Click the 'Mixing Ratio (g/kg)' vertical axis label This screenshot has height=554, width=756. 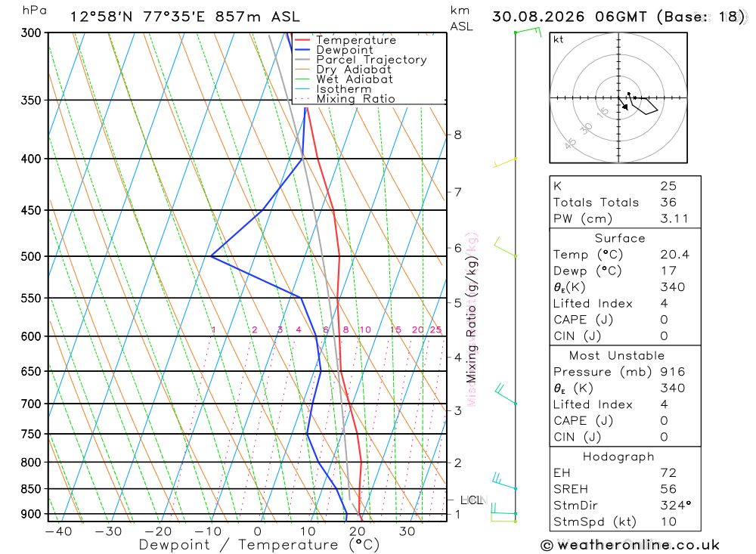click(472, 319)
